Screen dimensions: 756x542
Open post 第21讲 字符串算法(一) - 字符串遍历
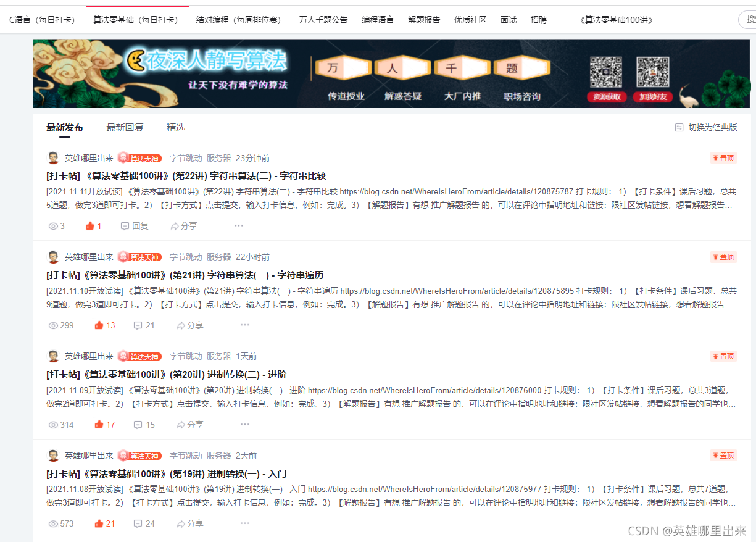click(185, 275)
